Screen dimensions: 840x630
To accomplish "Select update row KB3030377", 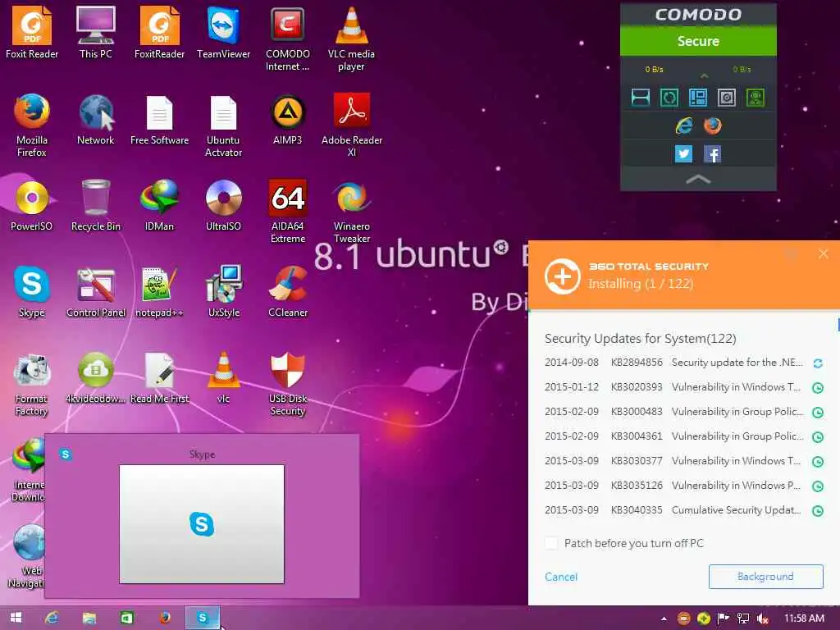I will click(683, 461).
